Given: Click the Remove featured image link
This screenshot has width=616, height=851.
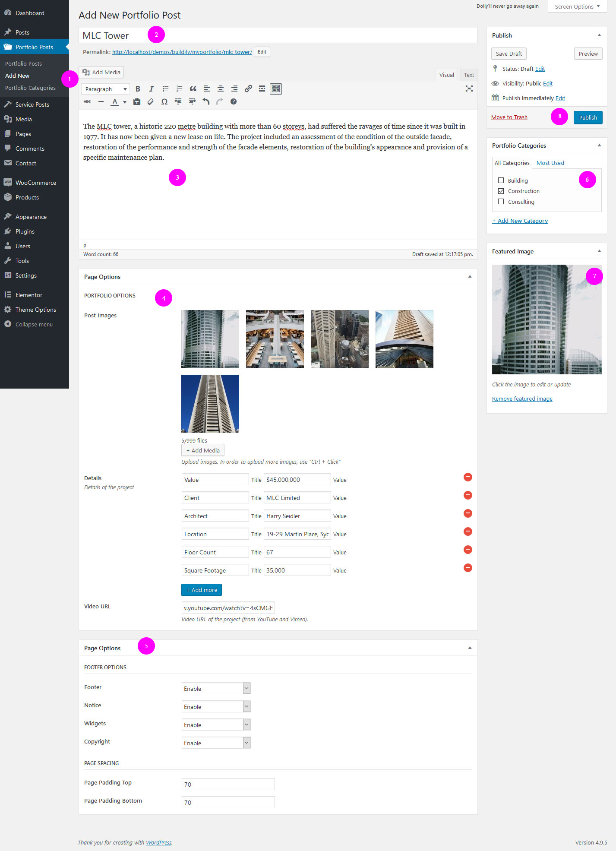Looking at the screenshot, I should pos(522,399).
